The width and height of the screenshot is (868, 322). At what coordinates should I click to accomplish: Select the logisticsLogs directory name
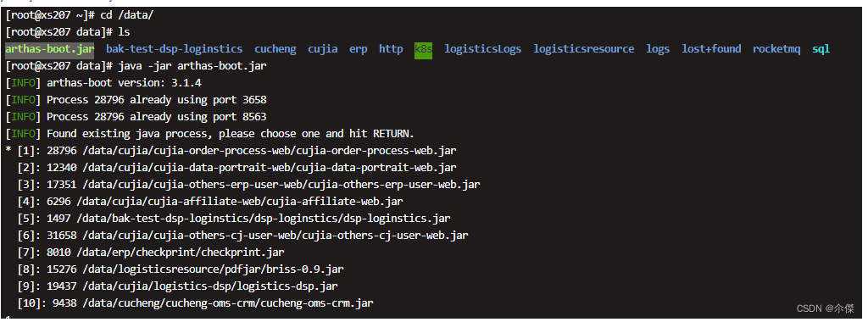tap(482, 49)
